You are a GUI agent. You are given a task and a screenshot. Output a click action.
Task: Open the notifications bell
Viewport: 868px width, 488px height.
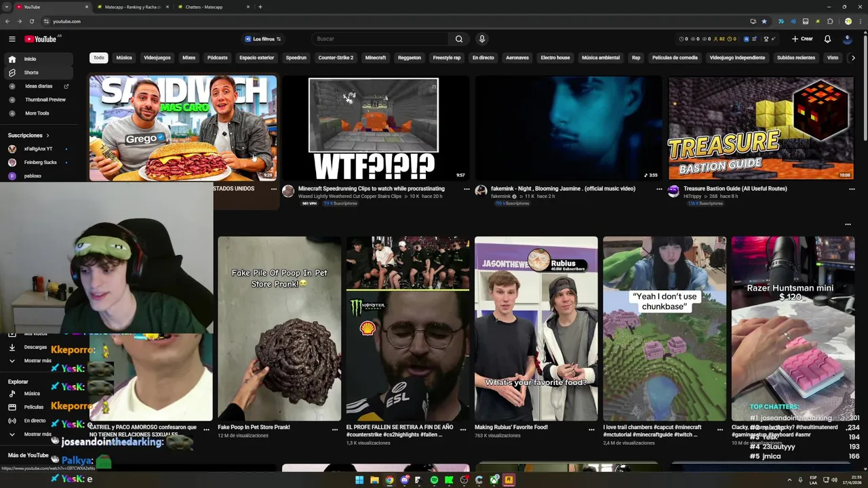pos(827,39)
